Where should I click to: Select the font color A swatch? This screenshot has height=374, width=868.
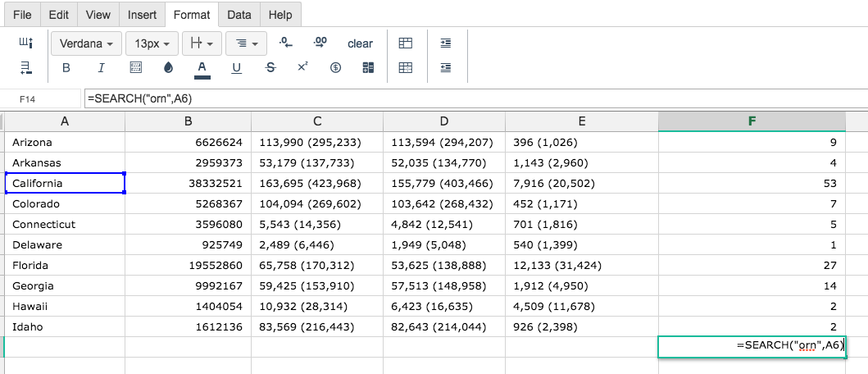point(202,69)
